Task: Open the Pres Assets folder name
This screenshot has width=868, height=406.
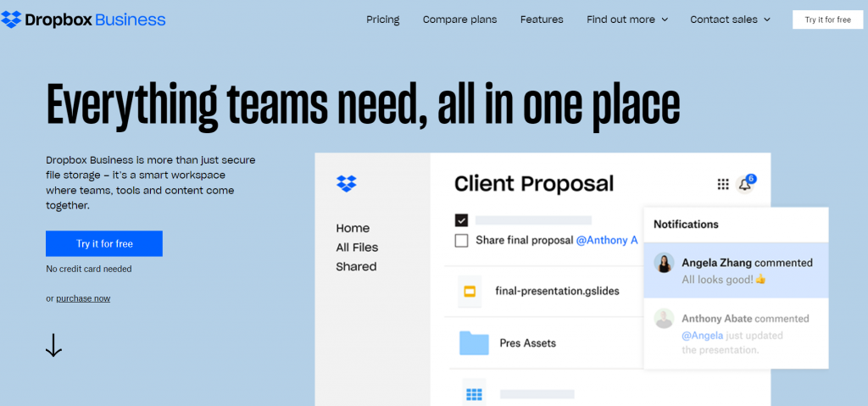Action: 527,343
